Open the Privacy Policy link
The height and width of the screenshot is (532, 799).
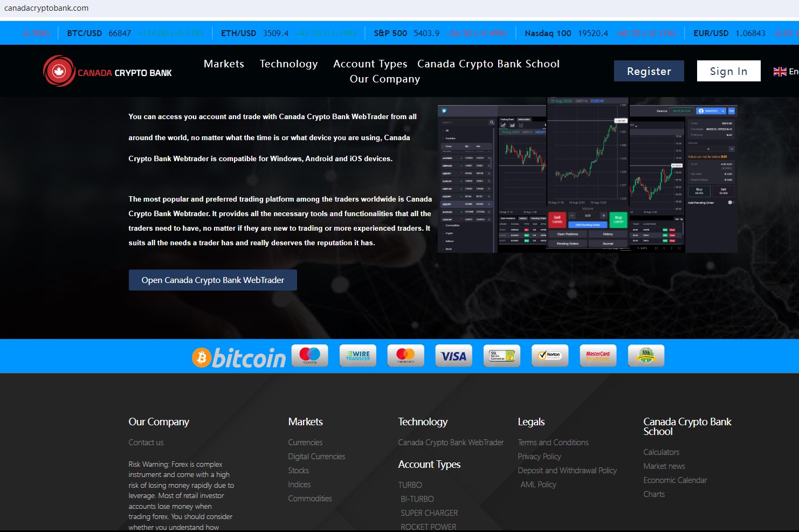pos(540,457)
